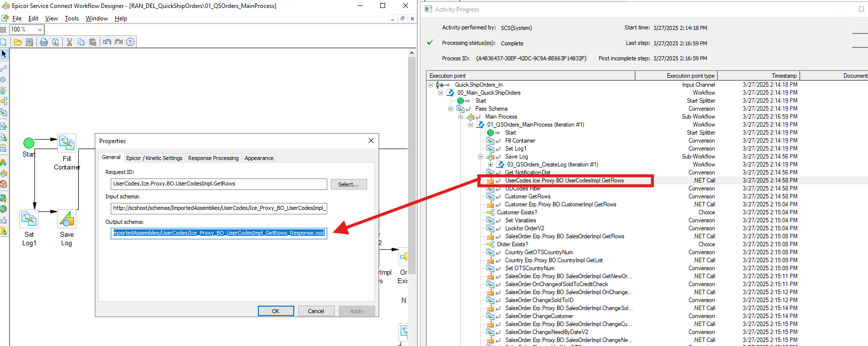The height and width of the screenshot is (346, 868).
Task: Switch to the Appearance tab
Action: pyautogui.click(x=259, y=158)
